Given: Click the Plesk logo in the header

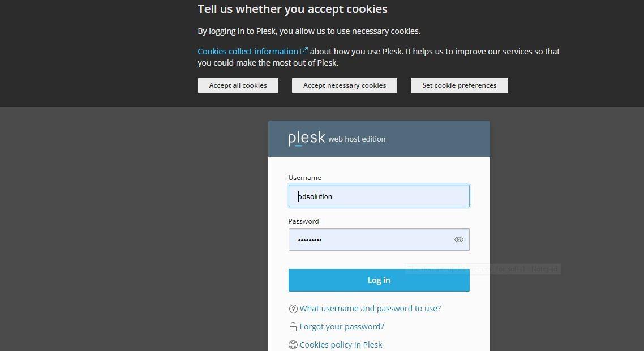Looking at the screenshot, I should pyautogui.click(x=306, y=138).
